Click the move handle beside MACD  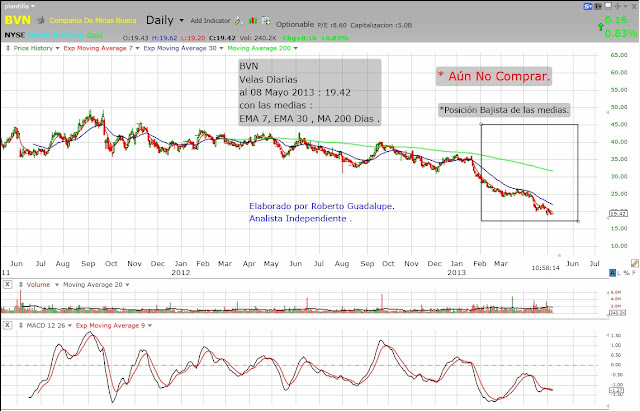click(21, 325)
